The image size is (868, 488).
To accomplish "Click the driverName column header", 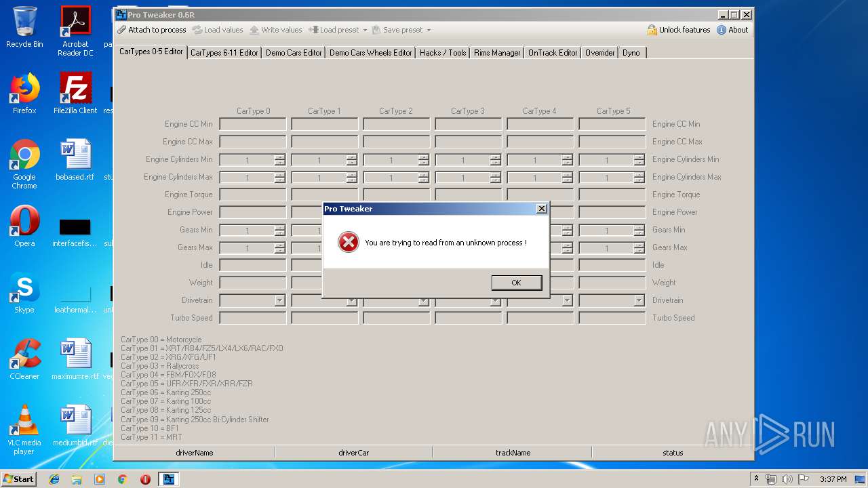I will coord(195,453).
